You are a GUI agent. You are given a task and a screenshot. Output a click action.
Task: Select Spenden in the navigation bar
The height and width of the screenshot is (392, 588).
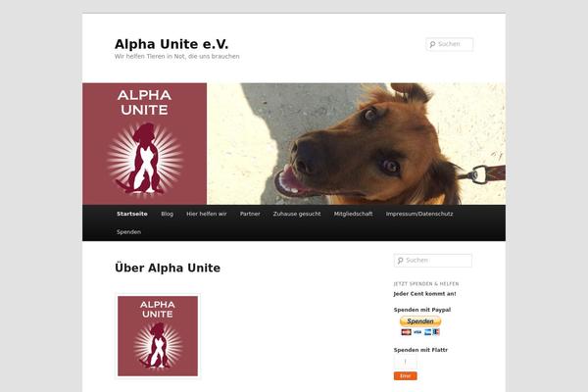(x=128, y=232)
